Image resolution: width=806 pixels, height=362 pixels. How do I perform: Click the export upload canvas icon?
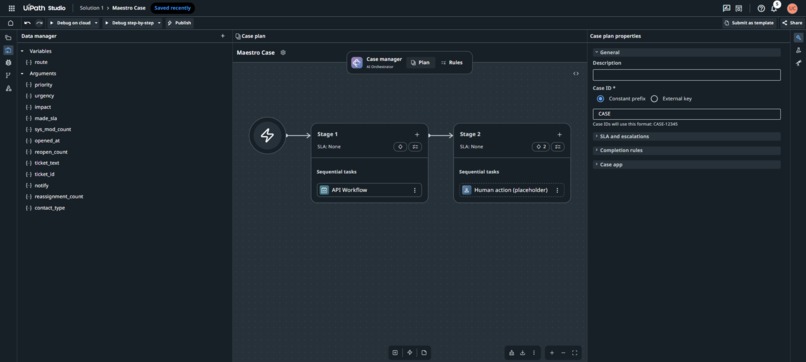pos(511,353)
